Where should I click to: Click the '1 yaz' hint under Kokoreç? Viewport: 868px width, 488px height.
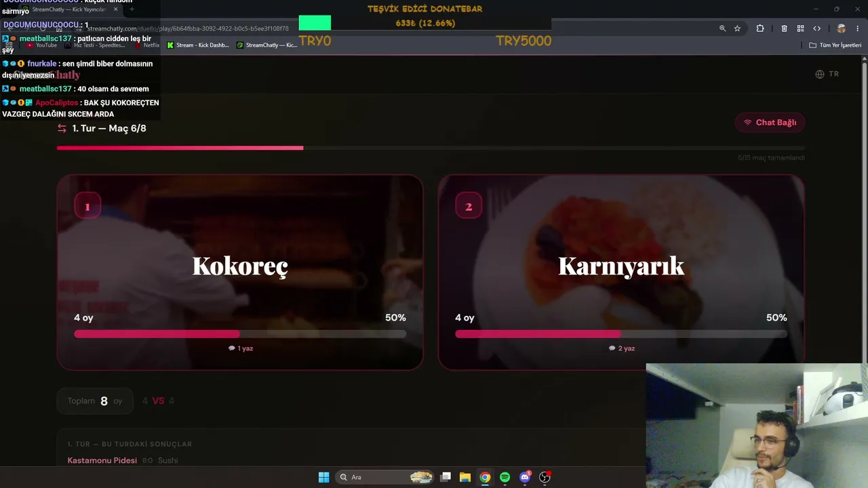click(x=240, y=348)
